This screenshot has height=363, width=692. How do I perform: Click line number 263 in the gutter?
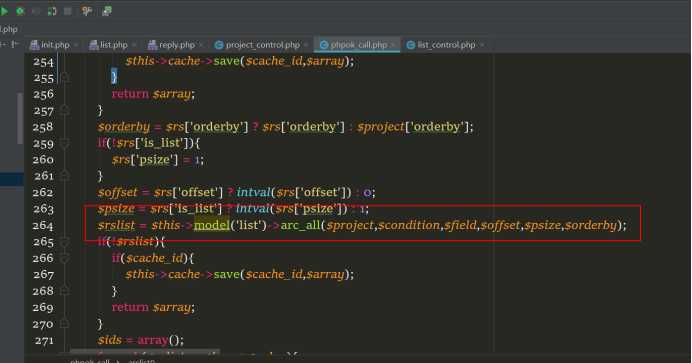[x=43, y=209]
